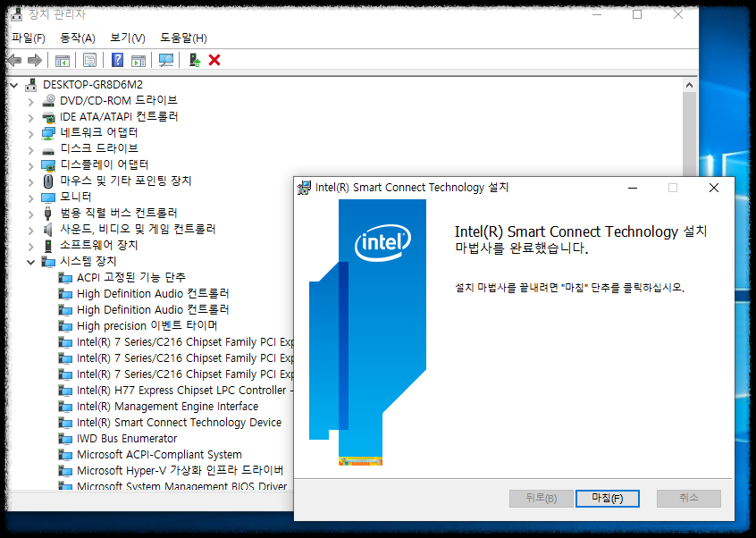
Task: Select the display adapter icon
Action: (x=48, y=165)
